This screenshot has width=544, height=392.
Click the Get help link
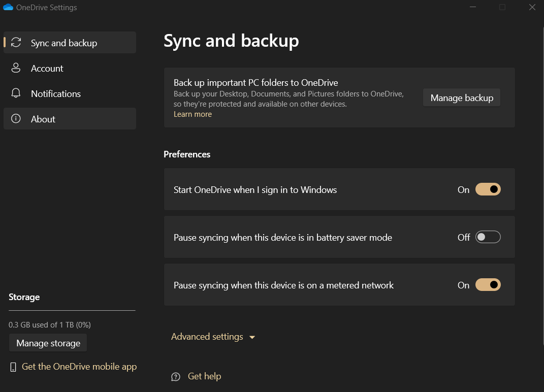pyautogui.click(x=204, y=376)
